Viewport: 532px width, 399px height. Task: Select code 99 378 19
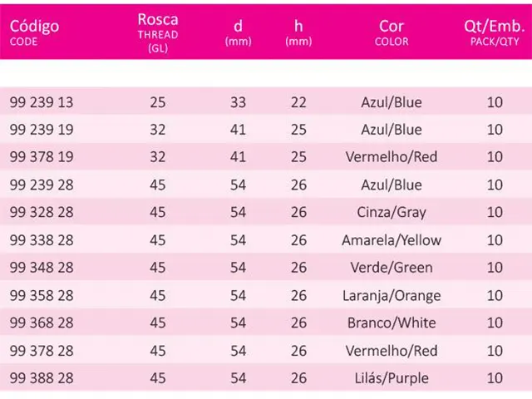point(42,157)
